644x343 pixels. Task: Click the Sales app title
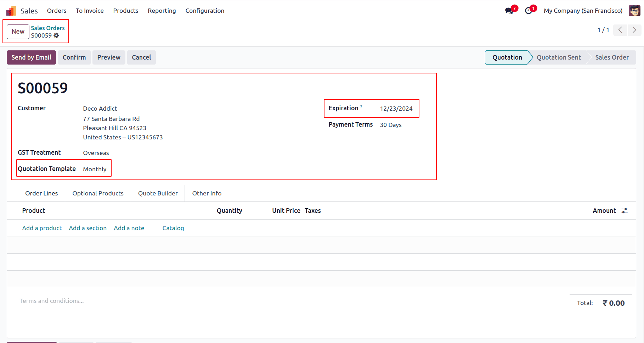click(29, 11)
